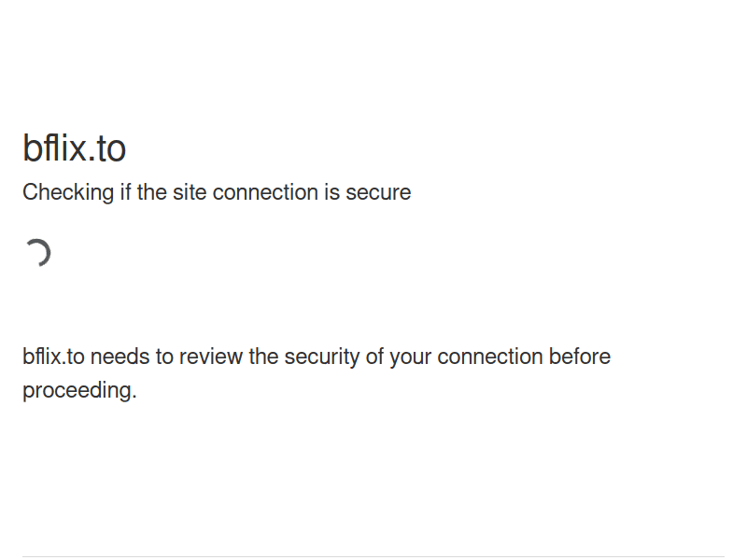
Task: Click the word 'proceeding.' in the paragraph
Action: tap(79, 390)
